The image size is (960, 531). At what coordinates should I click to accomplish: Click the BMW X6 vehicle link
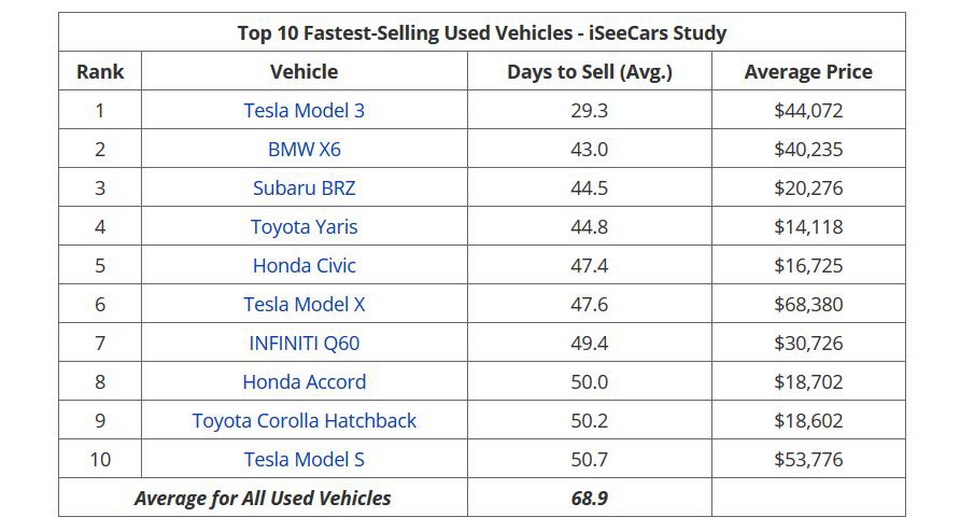click(x=304, y=150)
